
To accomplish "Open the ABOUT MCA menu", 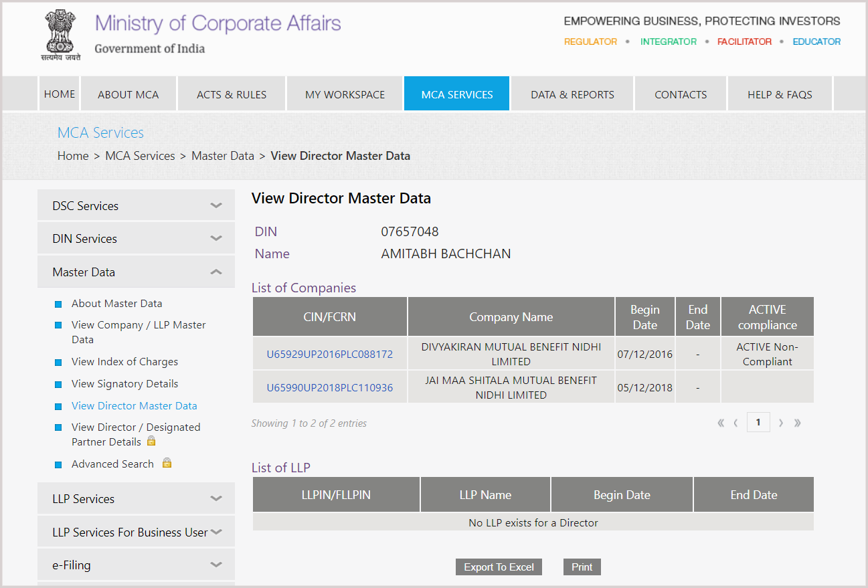I will 128,94.
